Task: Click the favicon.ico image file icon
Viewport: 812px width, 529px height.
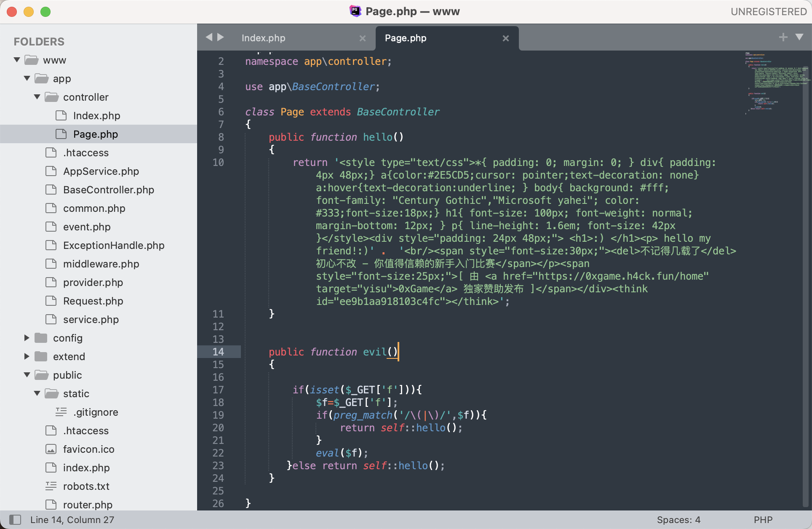Action: point(51,449)
